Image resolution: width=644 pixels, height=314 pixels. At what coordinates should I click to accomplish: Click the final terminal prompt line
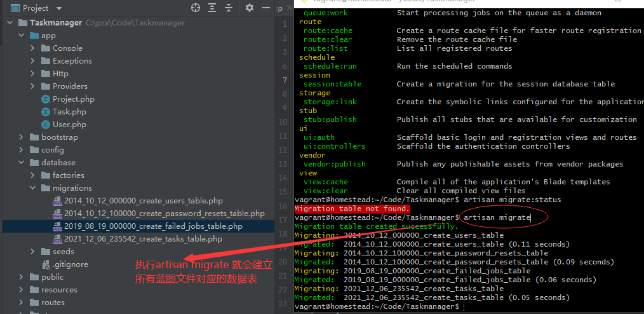(377, 306)
